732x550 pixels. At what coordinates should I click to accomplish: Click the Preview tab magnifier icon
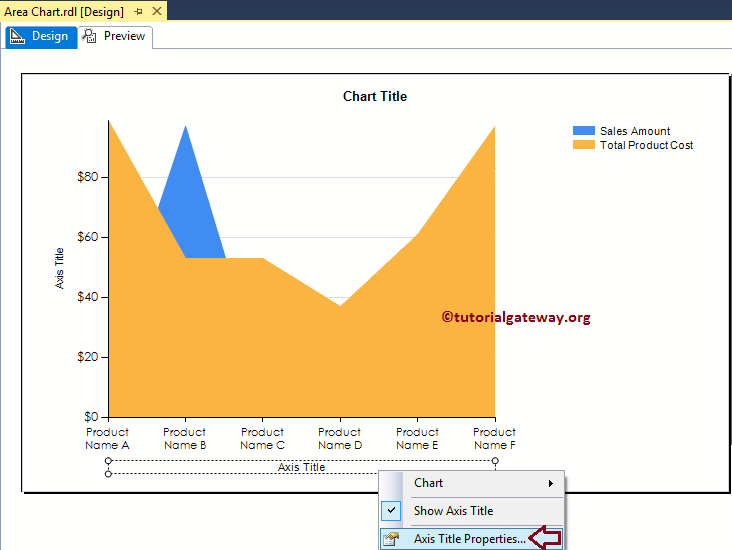coord(89,36)
